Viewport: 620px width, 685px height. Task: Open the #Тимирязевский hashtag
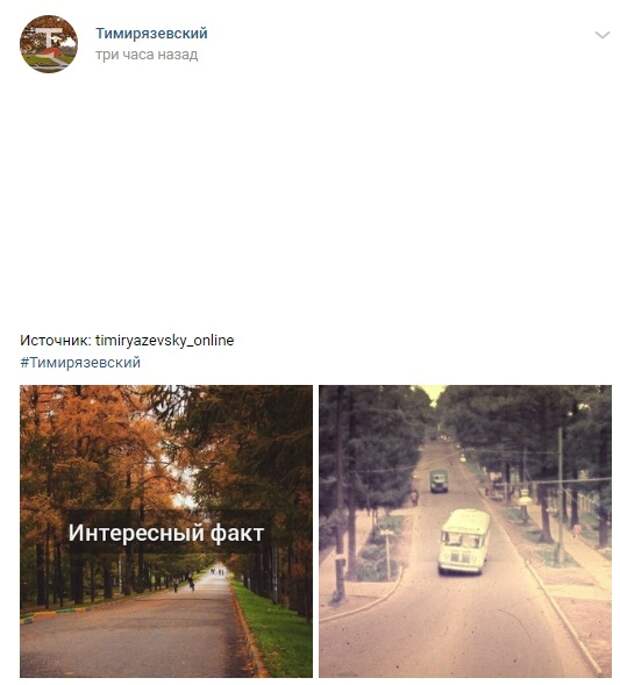click(x=80, y=363)
